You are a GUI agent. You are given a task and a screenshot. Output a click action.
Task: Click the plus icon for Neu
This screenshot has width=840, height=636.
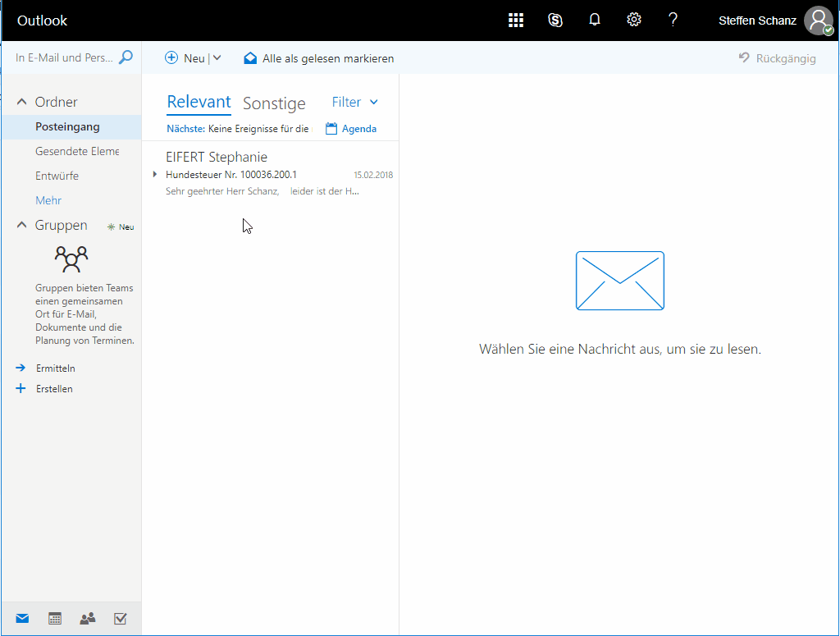pyautogui.click(x=171, y=58)
